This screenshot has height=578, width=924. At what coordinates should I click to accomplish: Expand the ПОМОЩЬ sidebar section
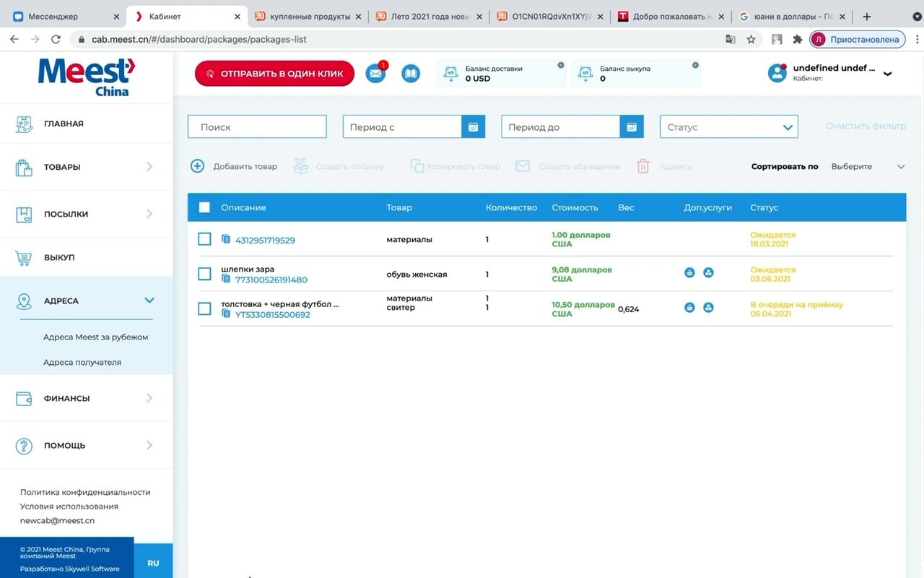point(149,445)
